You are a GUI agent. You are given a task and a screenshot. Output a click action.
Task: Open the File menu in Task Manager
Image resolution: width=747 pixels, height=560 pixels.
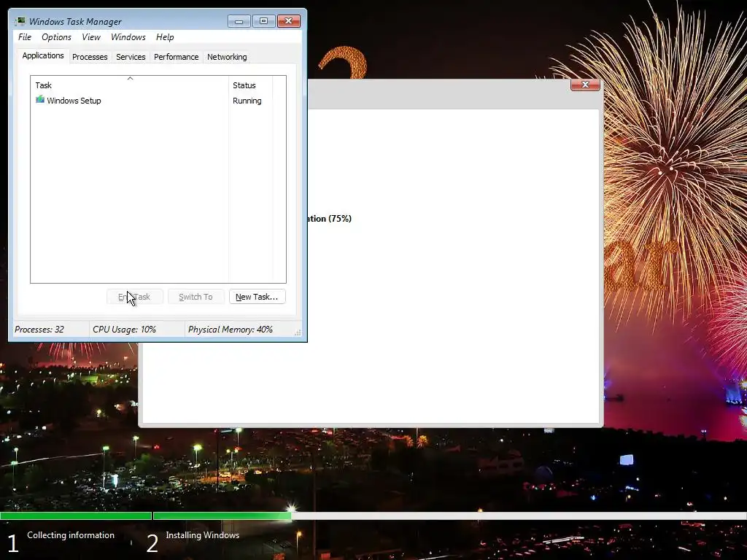coord(25,37)
